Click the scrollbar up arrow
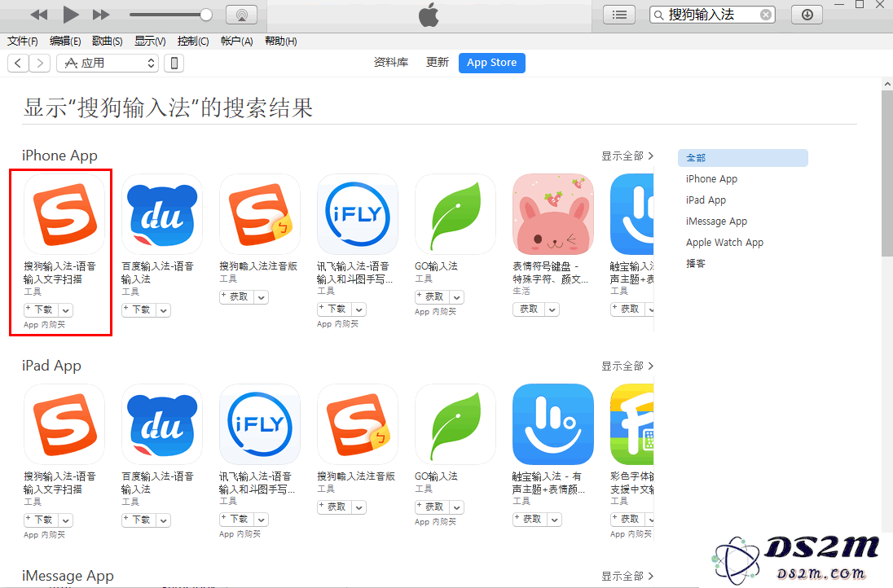 pos(887,84)
